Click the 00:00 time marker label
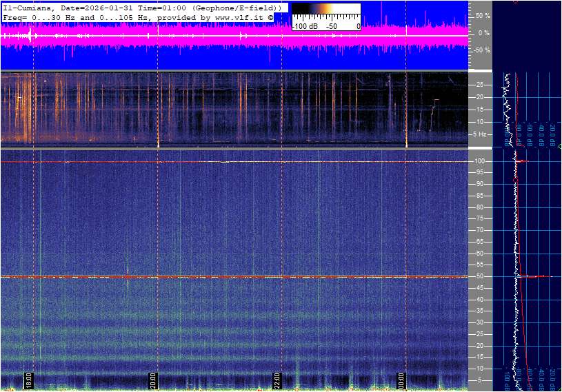562x392 pixels. coord(401,381)
